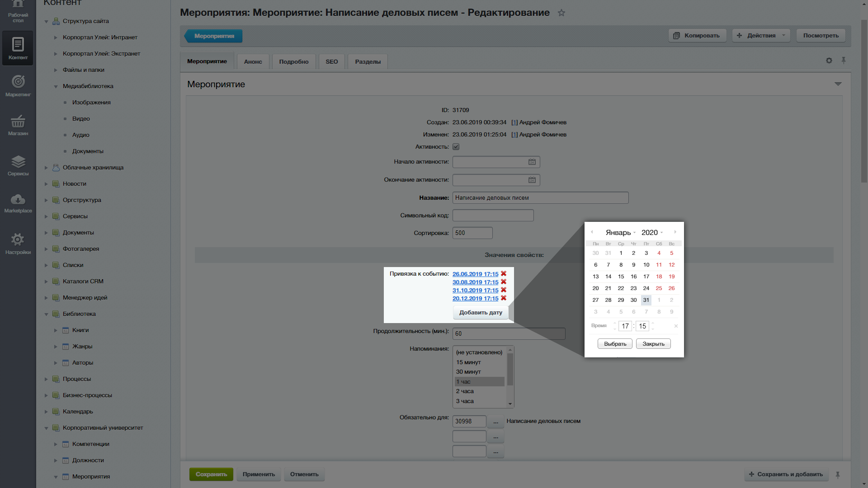Click the Продолжительность field showing 60
Screen dimensions: 868x488
point(509,334)
